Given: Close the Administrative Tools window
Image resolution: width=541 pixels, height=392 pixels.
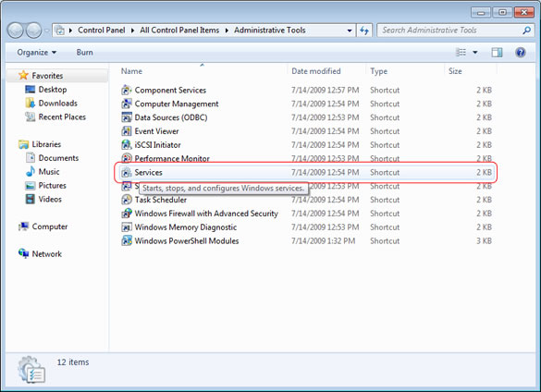Looking at the screenshot, I should [x=523, y=12].
